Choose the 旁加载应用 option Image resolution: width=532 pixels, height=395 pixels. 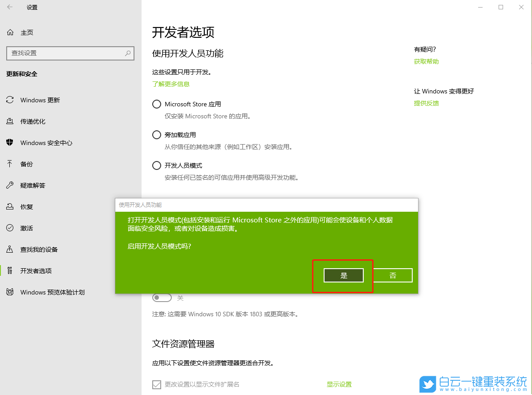157,134
